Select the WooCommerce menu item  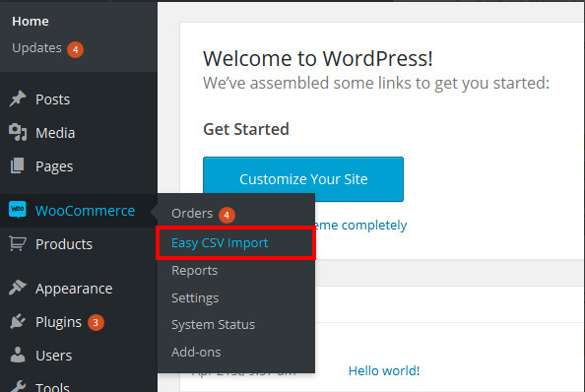point(85,211)
